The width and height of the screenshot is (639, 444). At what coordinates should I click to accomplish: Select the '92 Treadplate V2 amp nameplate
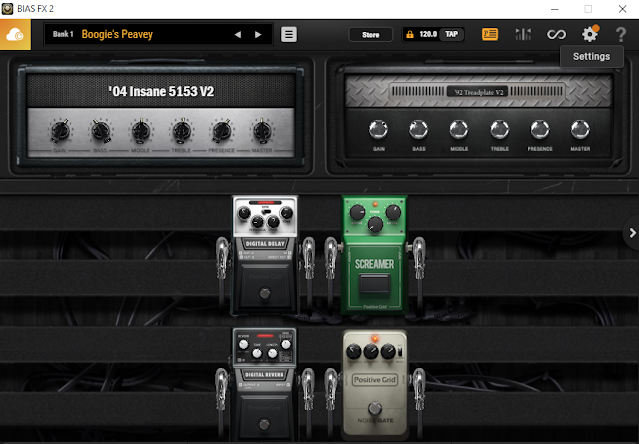click(478, 92)
